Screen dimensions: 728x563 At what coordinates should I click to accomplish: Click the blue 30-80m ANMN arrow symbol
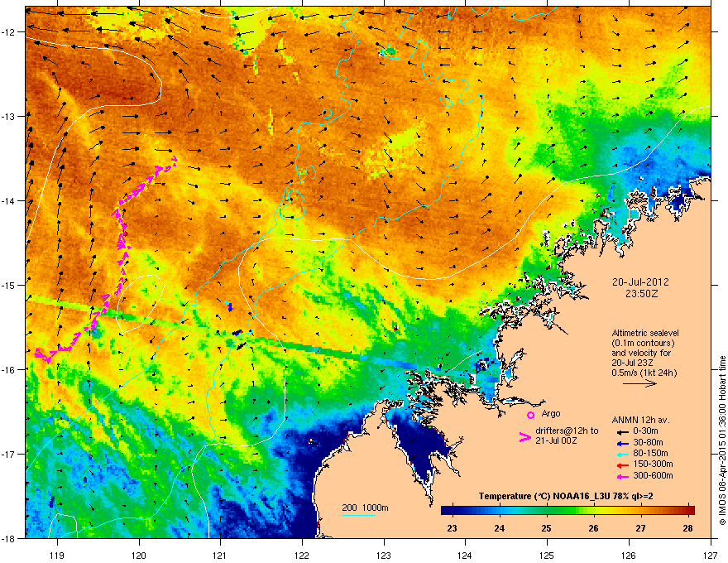(x=623, y=443)
